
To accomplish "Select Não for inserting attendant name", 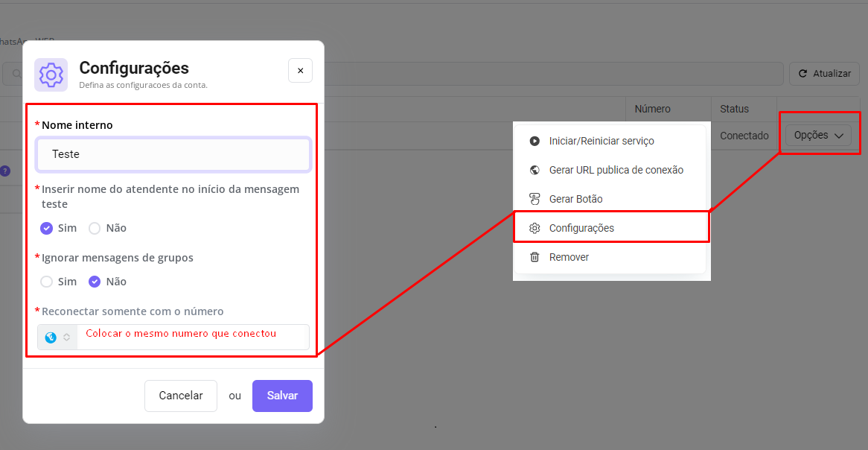I will (95, 228).
